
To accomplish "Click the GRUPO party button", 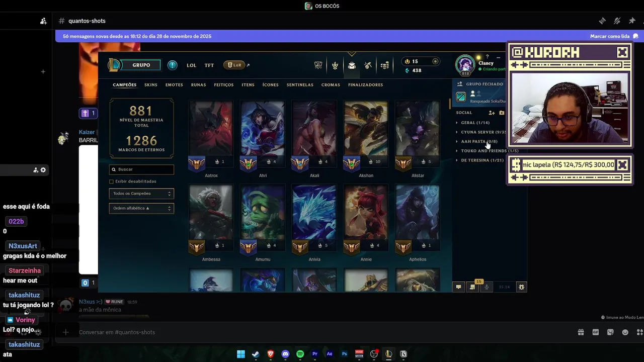I will [141, 65].
